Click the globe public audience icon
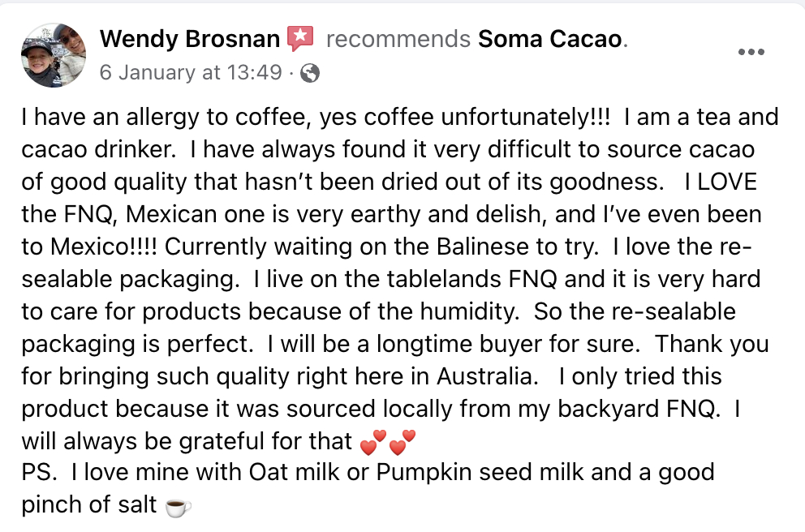 [309, 73]
